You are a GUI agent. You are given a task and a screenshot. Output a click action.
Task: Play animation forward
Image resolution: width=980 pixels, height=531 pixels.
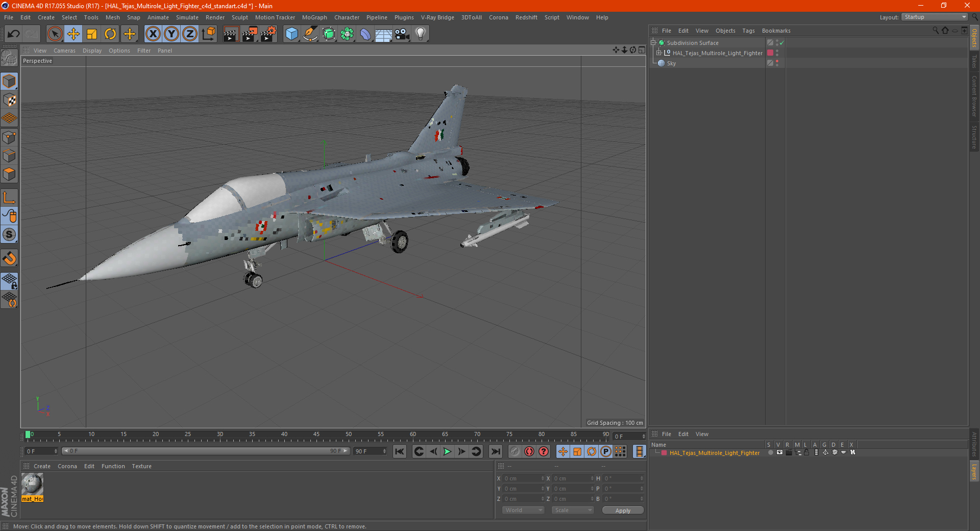click(447, 451)
